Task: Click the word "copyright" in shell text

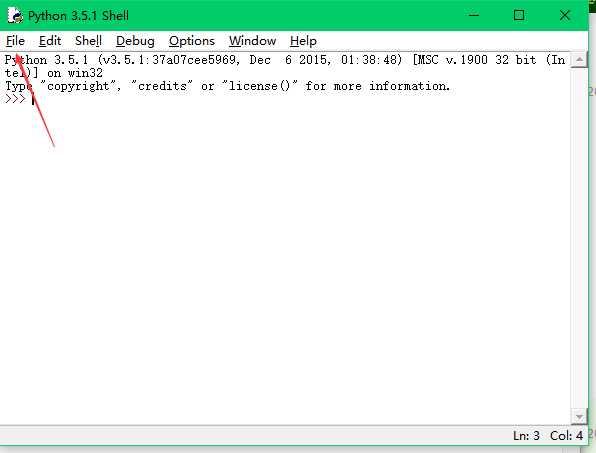Action: point(78,86)
